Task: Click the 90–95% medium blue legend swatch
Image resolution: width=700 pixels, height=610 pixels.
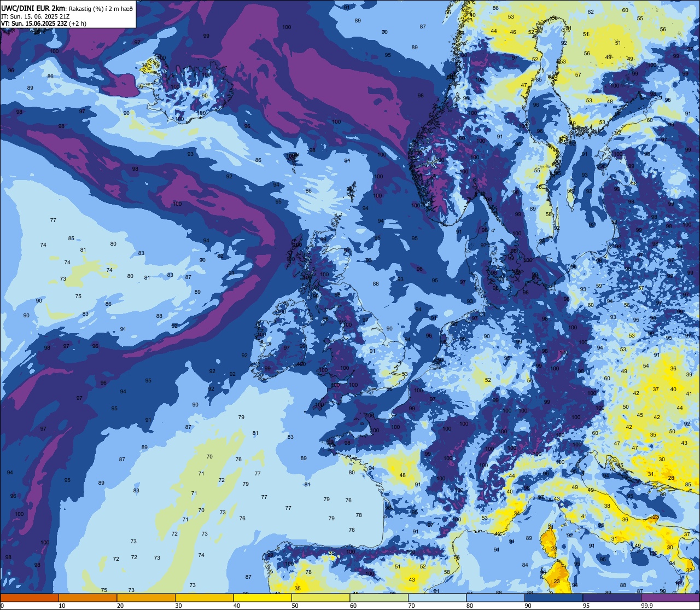Action: [x=554, y=597]
